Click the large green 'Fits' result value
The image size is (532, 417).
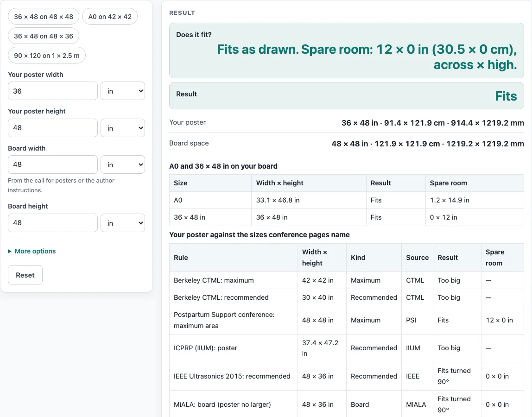[506, 96]
